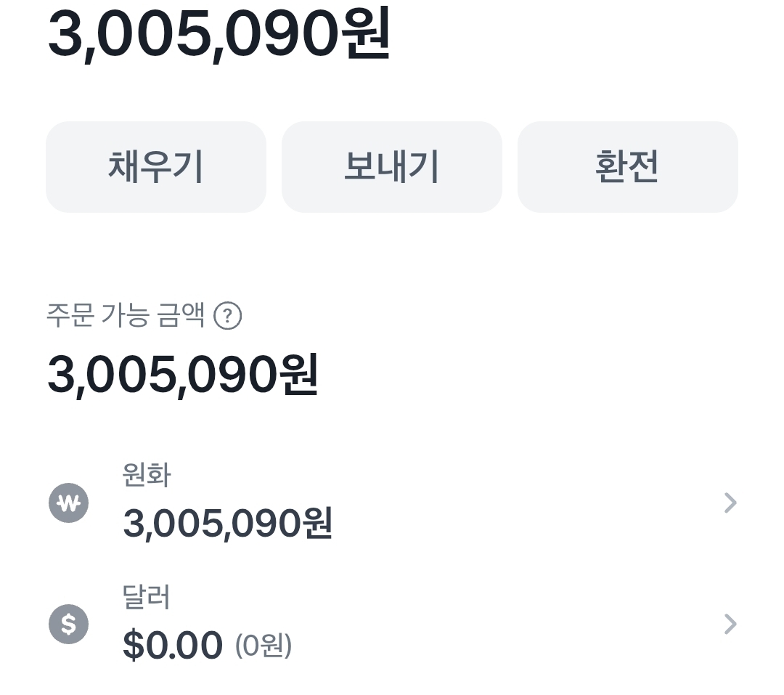This screenshot has height=695, width=784.
Task: Tap the won (₩) currency icon
Action: pyautogui.click(x=69, y=503)
